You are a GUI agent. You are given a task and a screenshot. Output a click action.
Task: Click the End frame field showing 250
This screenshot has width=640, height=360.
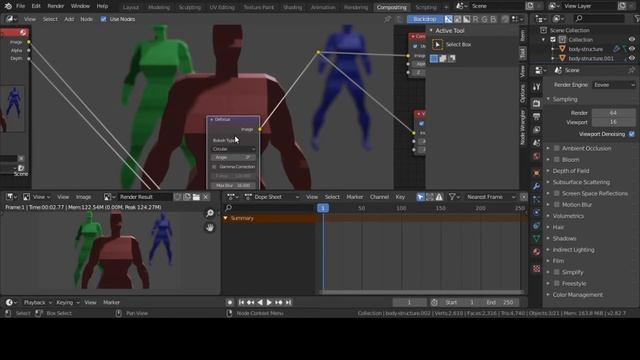point(500,302)
